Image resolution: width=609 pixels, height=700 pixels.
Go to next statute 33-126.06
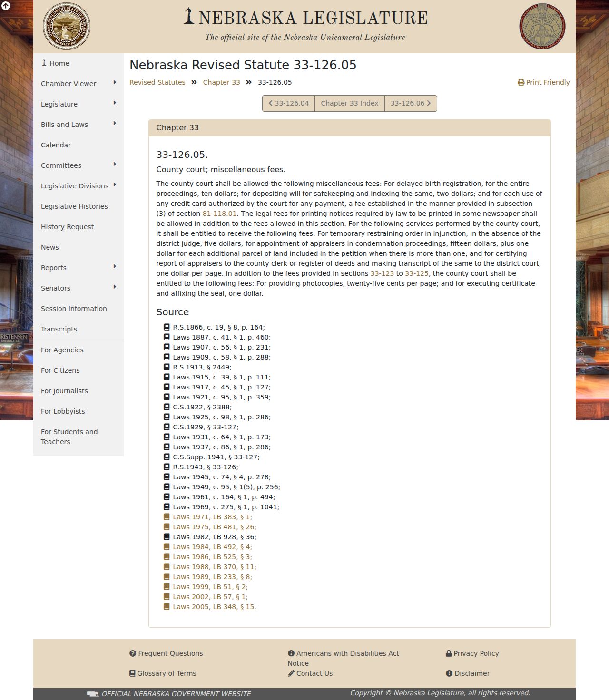411,103
